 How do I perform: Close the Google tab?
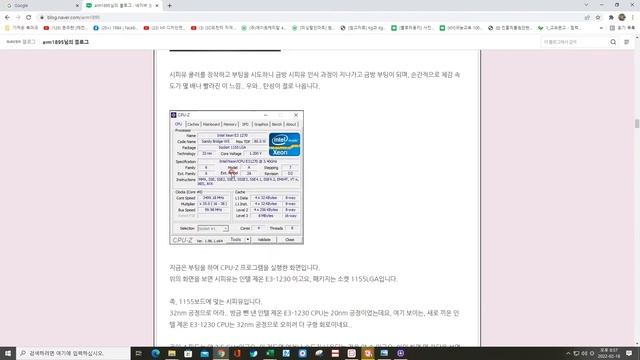point(77,6)
